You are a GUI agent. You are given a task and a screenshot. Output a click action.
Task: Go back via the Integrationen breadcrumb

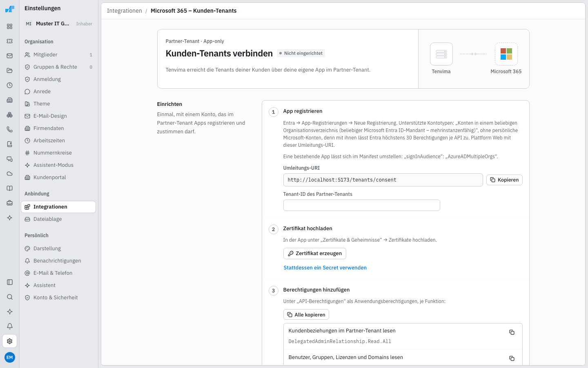pos(125,11)
